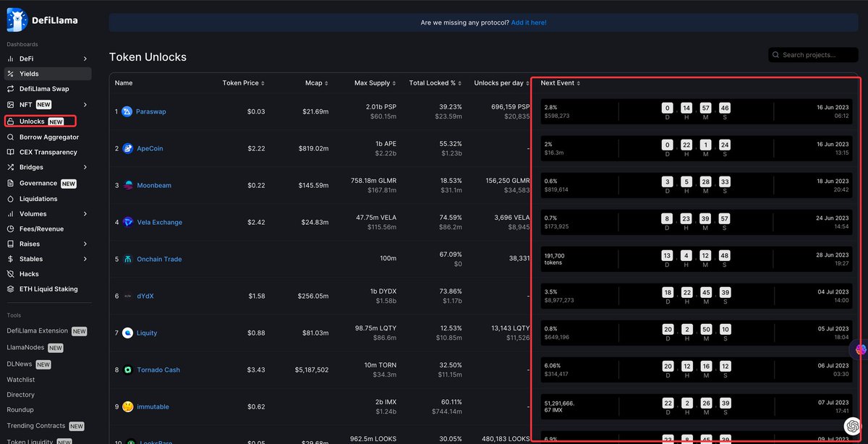Sort table by Mcap column
868x444 pixels.
point(316,83)
